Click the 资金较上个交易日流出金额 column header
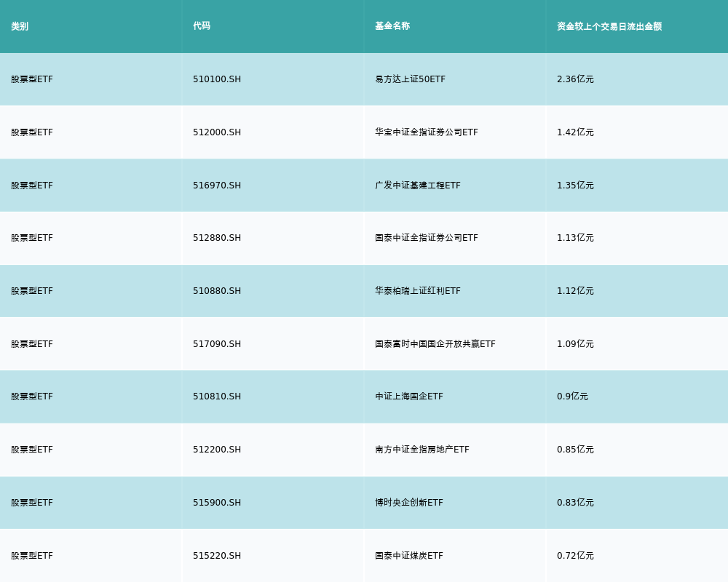This screenshot has height=582, width=728. (609, 26)
